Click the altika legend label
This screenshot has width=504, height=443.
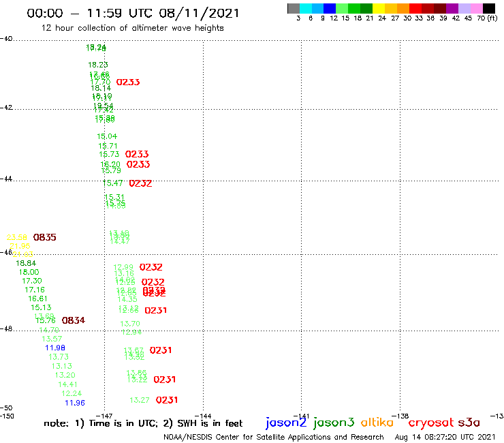click(377, 423)
